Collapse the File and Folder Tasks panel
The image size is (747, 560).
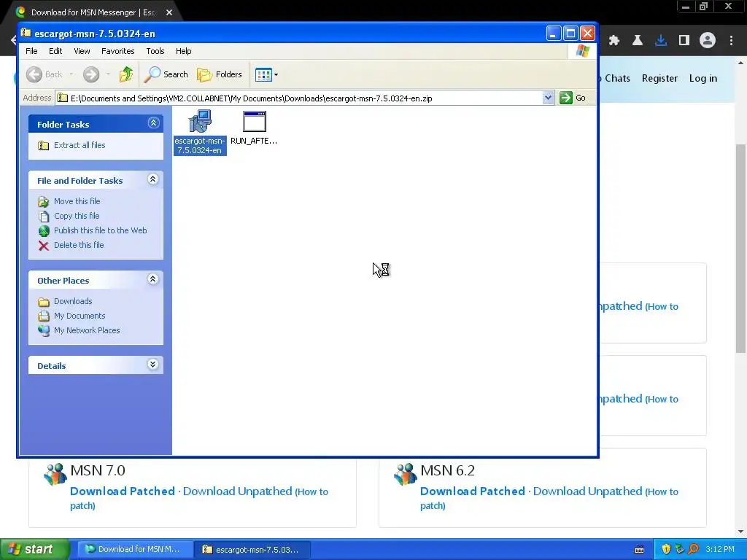coord(153,179)
